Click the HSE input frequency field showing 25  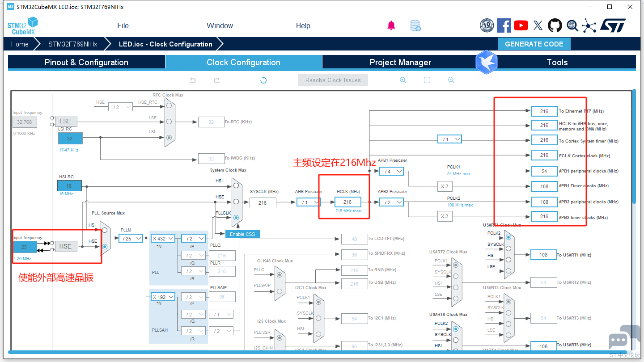(25, 247)
